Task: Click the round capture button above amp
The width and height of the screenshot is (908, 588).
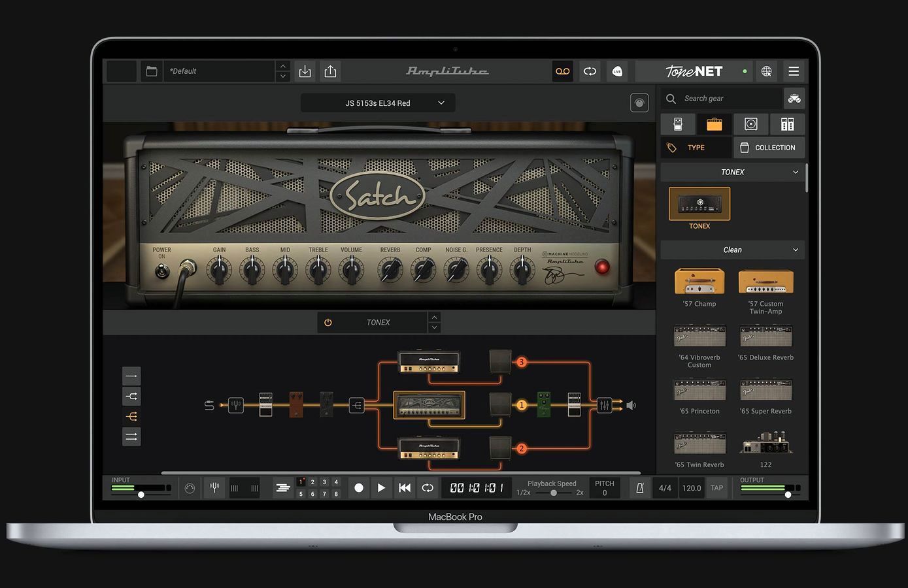Action: click(639, 103)
